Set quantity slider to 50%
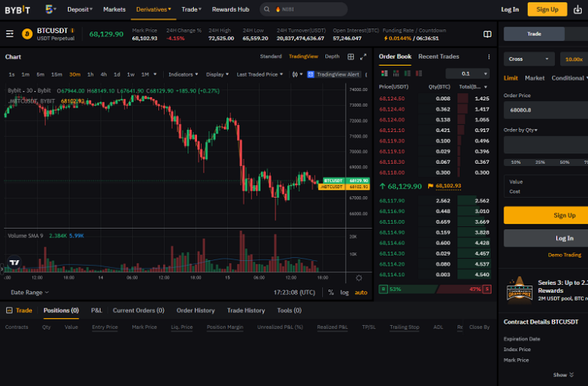This screenshot has height=386, width=588. (x=564, y=162)
